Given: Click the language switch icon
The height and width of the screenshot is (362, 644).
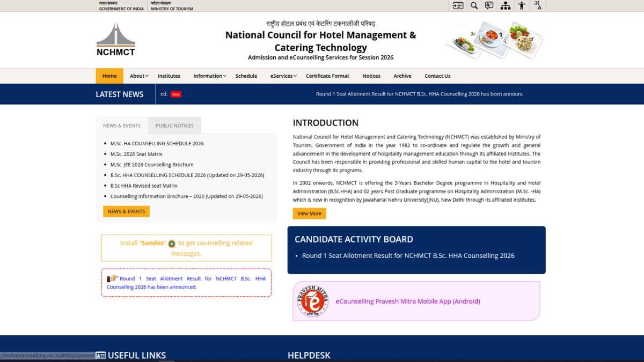Looking at the screenshot, I should pyautogui.click(x=538, y=5).
